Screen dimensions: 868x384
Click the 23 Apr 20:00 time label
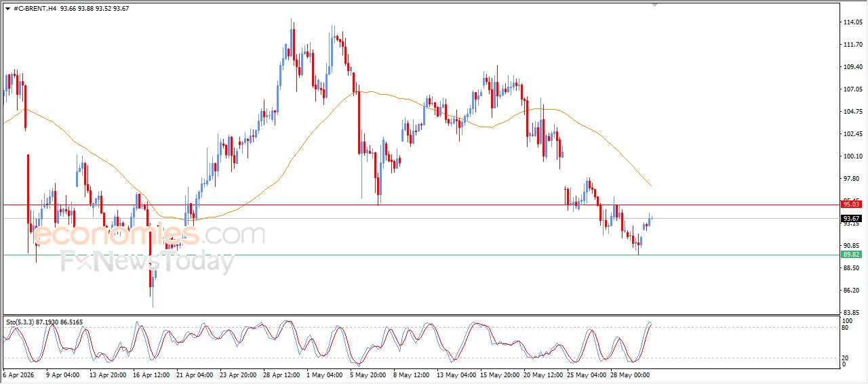(x=238, y=374)
